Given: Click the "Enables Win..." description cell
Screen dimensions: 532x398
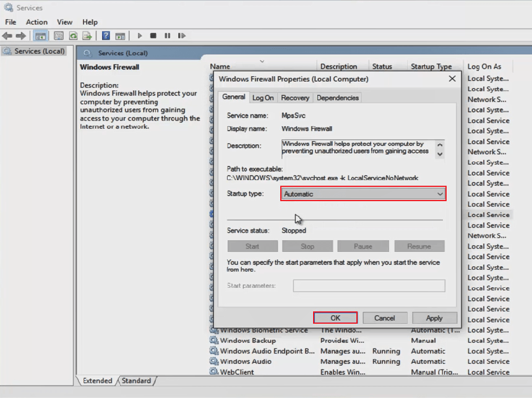Looking at the screenshot, I should (343, 372).
